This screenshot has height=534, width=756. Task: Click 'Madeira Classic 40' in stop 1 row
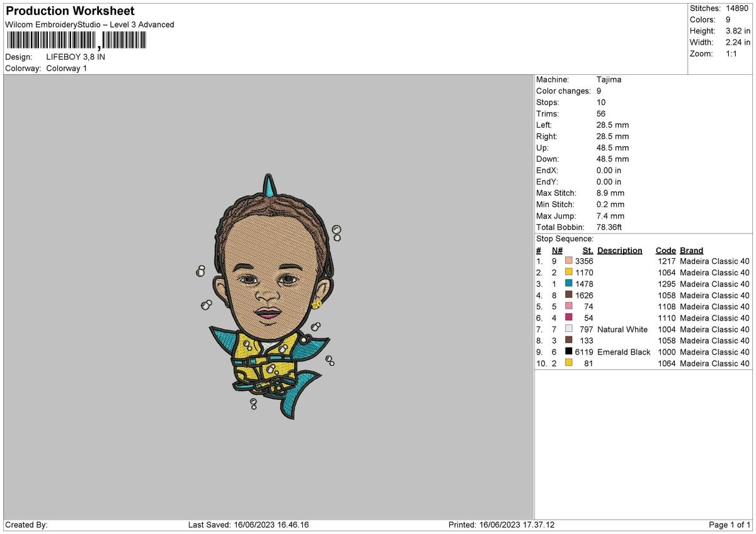(715, 261)
